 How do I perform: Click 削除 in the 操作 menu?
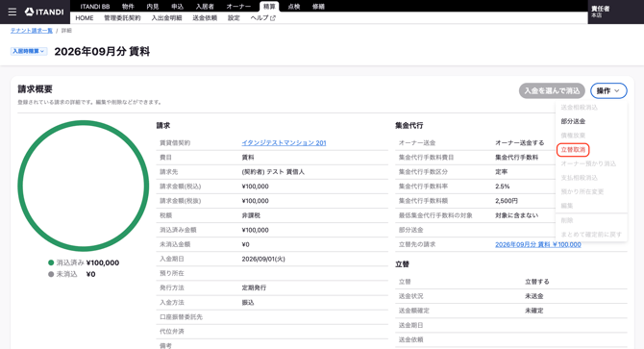coord(567,220)
